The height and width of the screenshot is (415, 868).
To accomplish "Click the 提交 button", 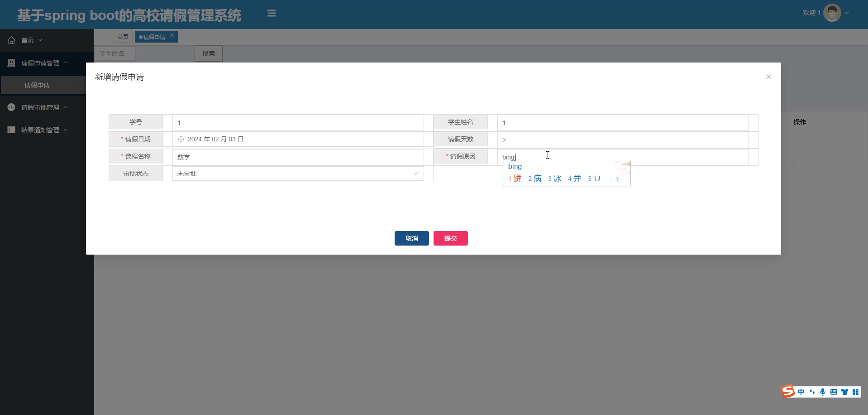I will (x=450, y=238).
